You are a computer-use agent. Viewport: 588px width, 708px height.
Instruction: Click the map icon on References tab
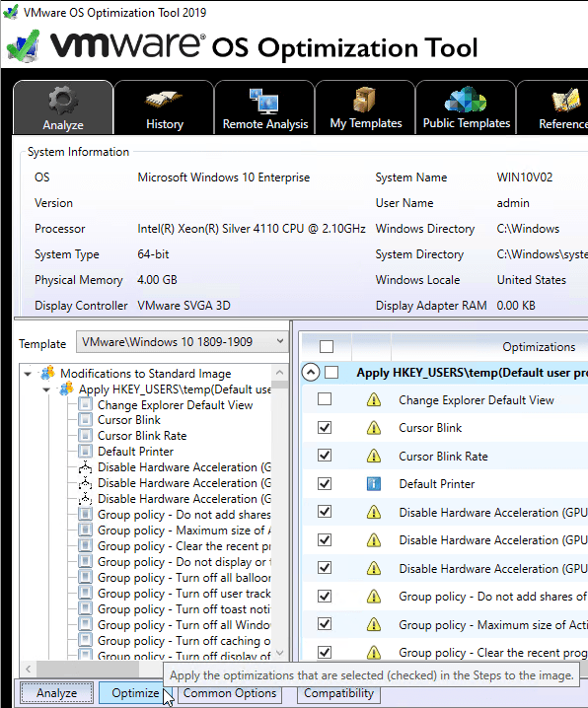[x=566, y=101]
